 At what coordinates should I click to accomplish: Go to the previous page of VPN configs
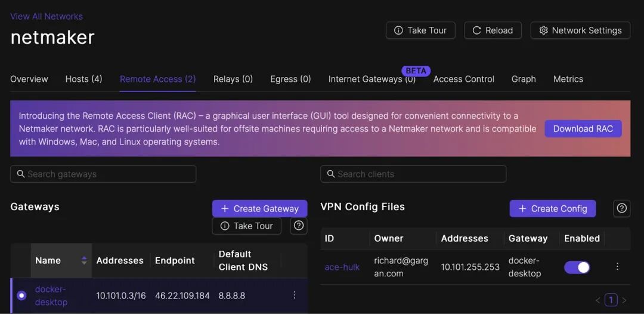598,300
